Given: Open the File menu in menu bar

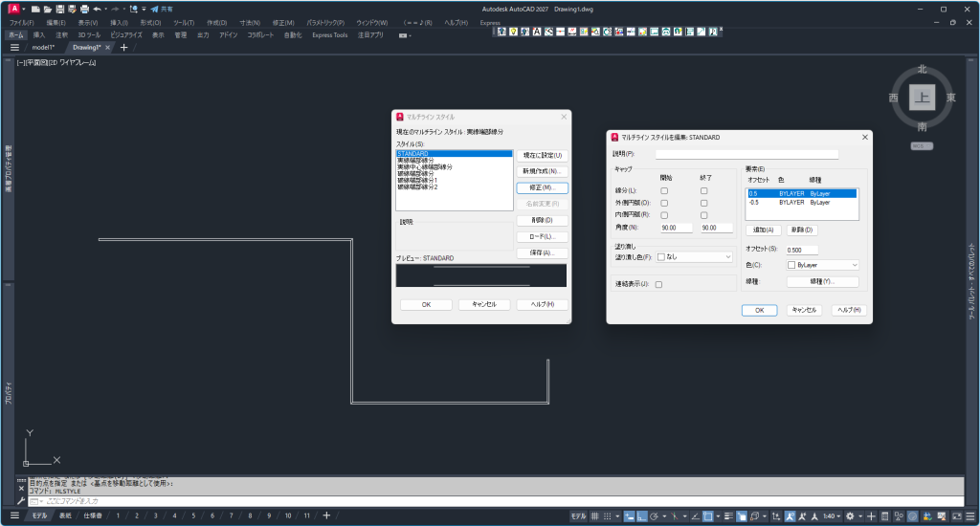Looking at the screenshot, I should click(x=21, y=22).
